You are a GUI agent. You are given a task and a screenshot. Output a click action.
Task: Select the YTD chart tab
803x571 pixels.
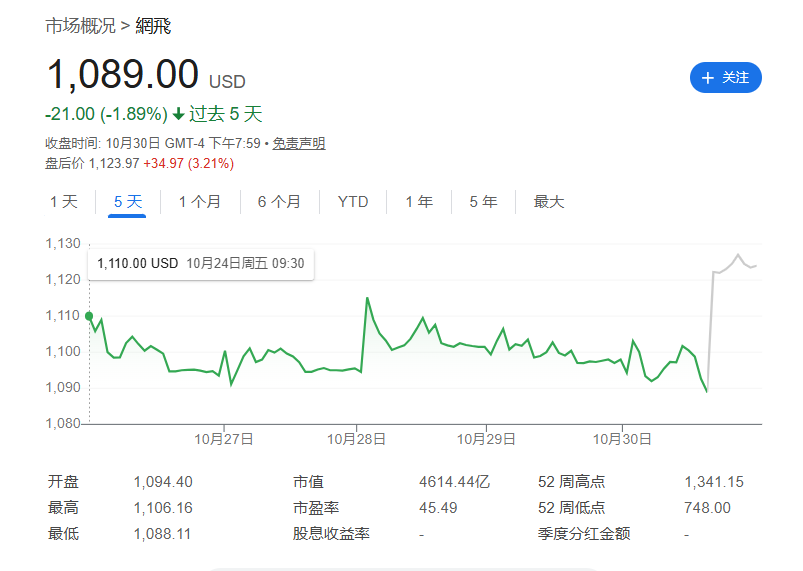353,202
